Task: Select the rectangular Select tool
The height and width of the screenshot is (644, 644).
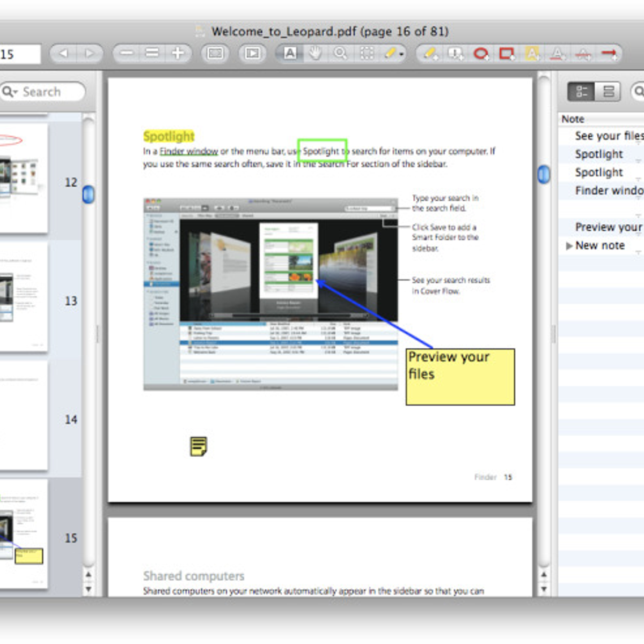Action: coord(367,54)
